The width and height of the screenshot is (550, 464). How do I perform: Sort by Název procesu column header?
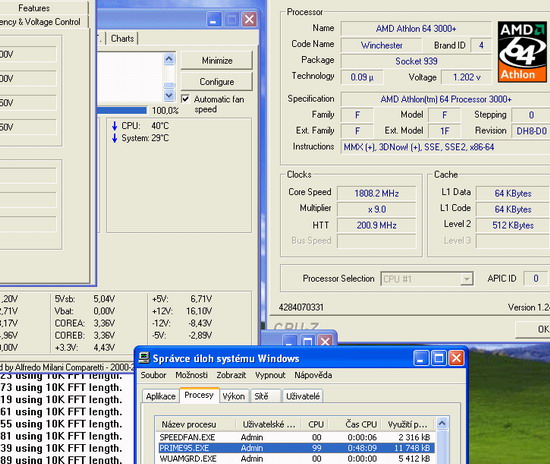pyautogui.click(x=195, y=424)
